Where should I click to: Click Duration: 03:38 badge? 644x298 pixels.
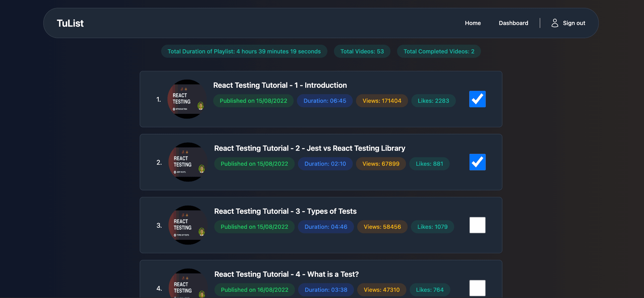point(326,290)
